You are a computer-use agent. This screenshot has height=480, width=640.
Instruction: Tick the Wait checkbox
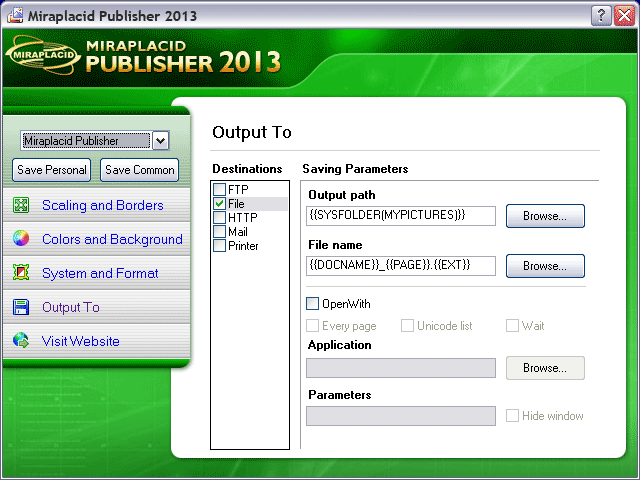512,326
